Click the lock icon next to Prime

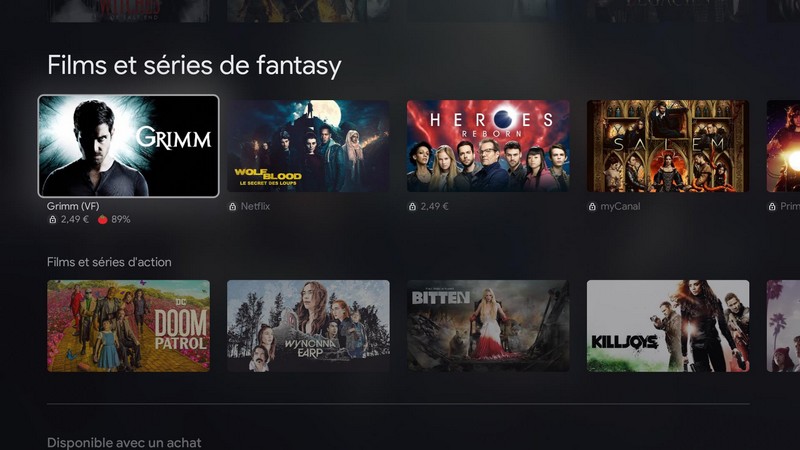click(772, 207)
